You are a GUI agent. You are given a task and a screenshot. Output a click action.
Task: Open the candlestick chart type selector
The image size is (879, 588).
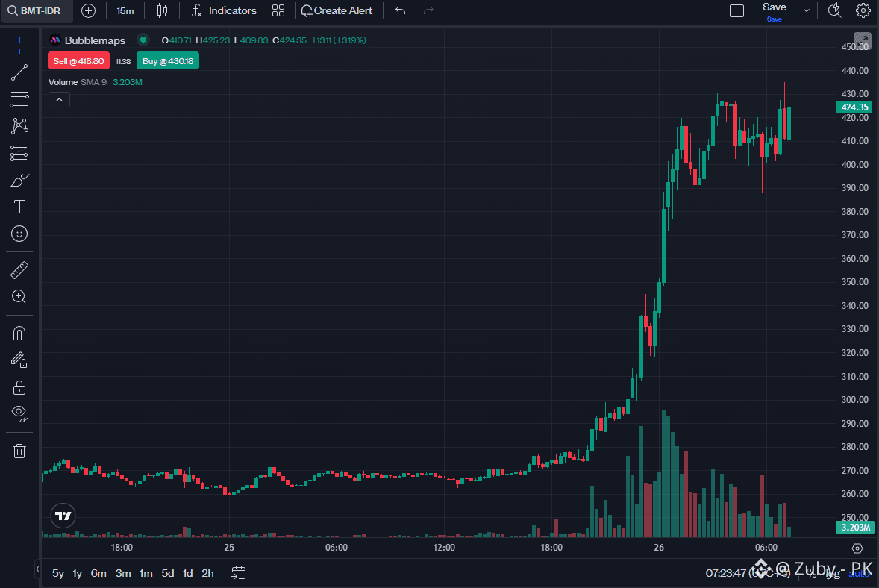[162, 10]
